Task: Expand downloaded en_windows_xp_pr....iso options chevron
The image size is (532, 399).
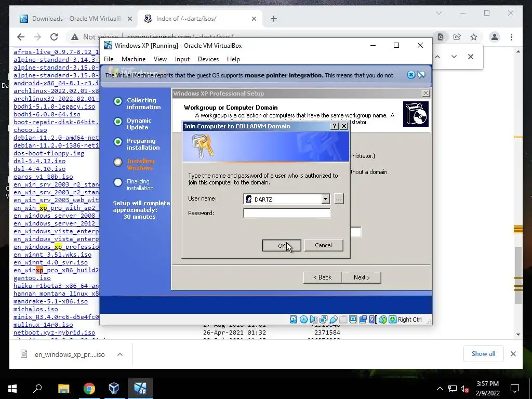Action: click(120, 354)
